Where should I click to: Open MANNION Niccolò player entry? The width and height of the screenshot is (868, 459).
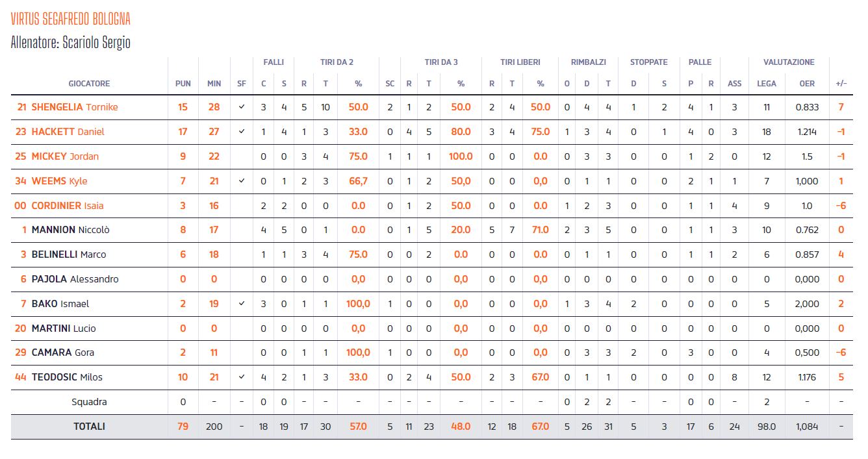pos(71,230)
